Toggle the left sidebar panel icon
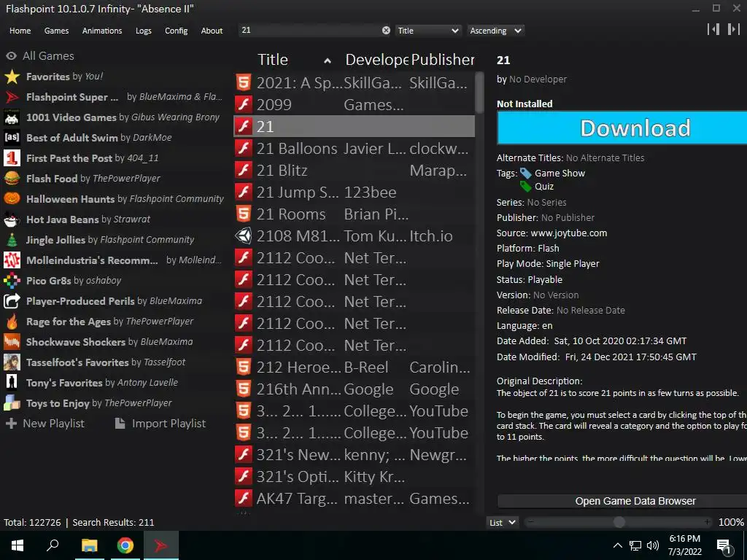This screenshot has height=560, width=747. point(713,29)
